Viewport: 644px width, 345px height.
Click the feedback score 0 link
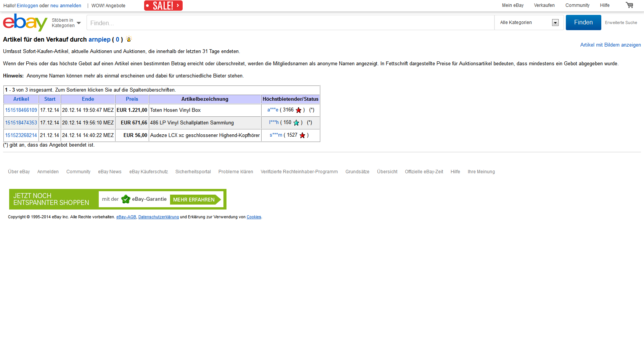point(117,39)
